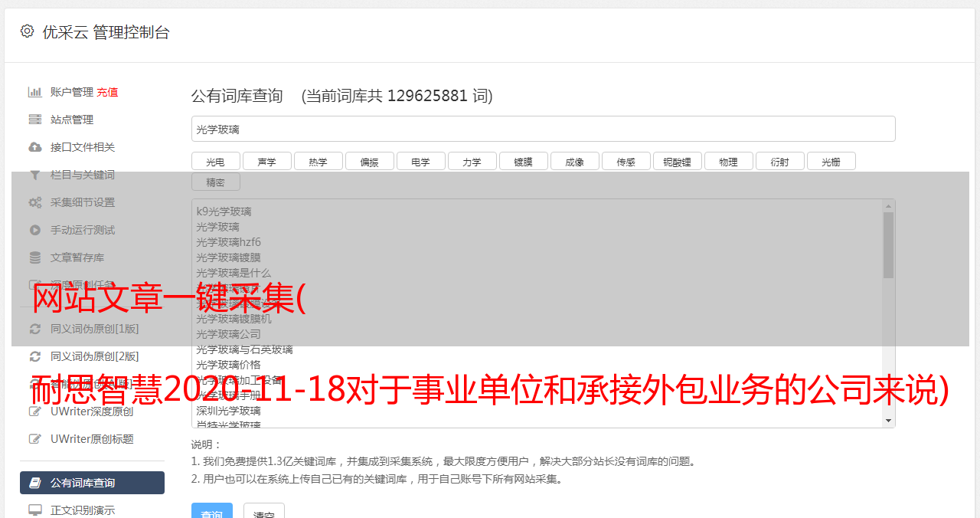Image resolution: width=980 pixels, height=518 pixels.
Task: Click the funnel icon beside 栏目与关键词
Action: pyautogui.click(x=35, y=175)
